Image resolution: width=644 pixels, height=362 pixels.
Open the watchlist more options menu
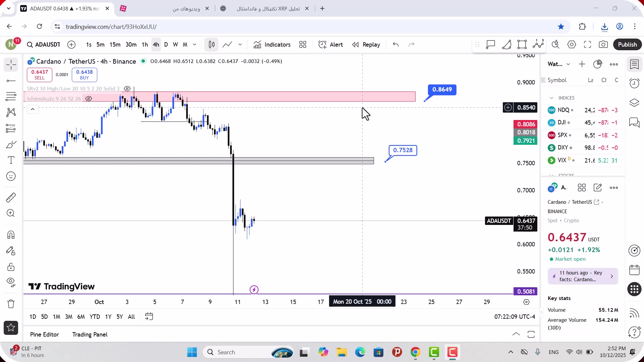pyautogui.click(x=614, y=64)
